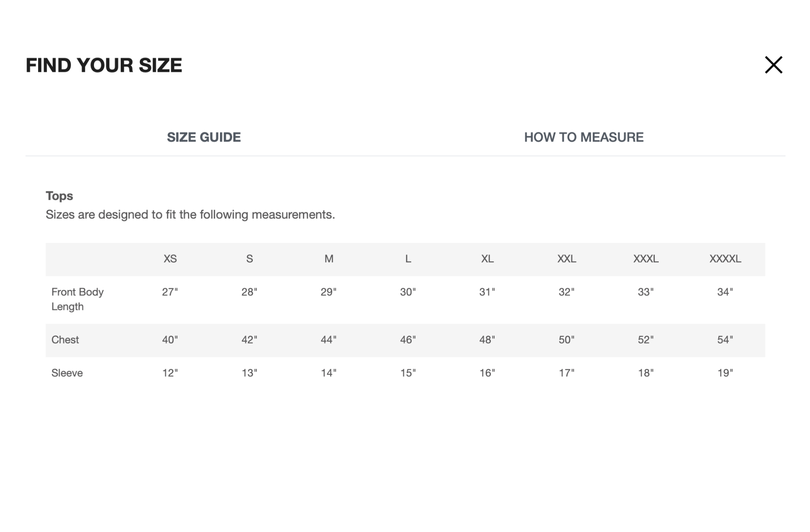Viewport: 810px width, 532px height.
Task: Click the XL size column header
Action: [487, 259]
